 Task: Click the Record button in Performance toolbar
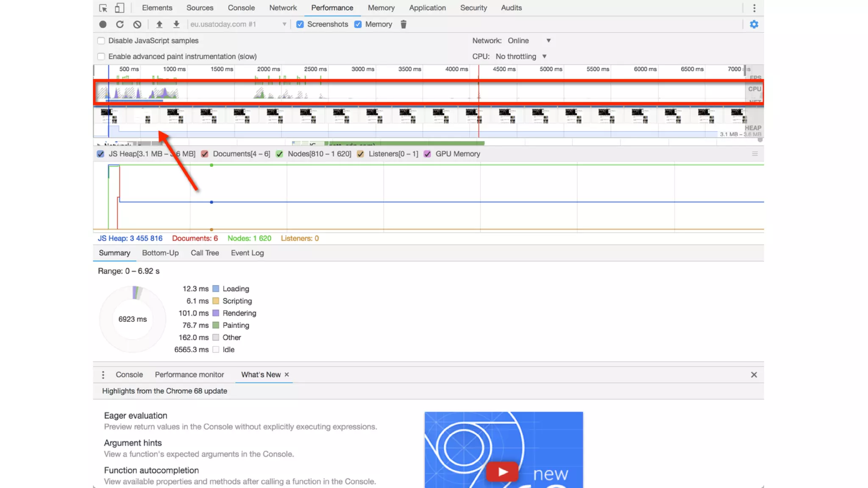(103, 25)
